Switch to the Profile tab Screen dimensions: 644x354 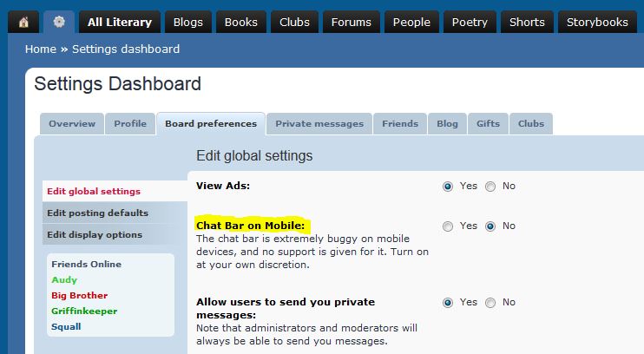tap(130, 123)
